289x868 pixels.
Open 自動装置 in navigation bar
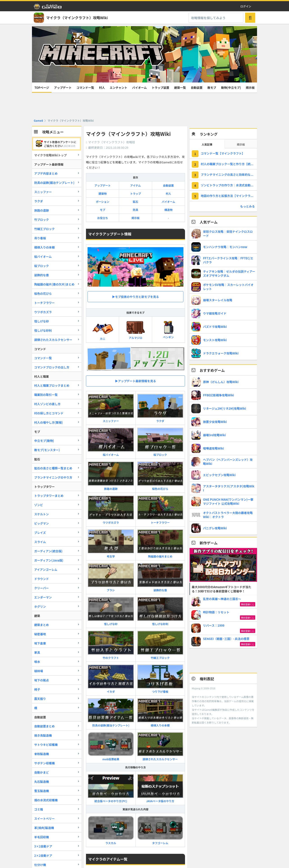click(x=196, y=88)
